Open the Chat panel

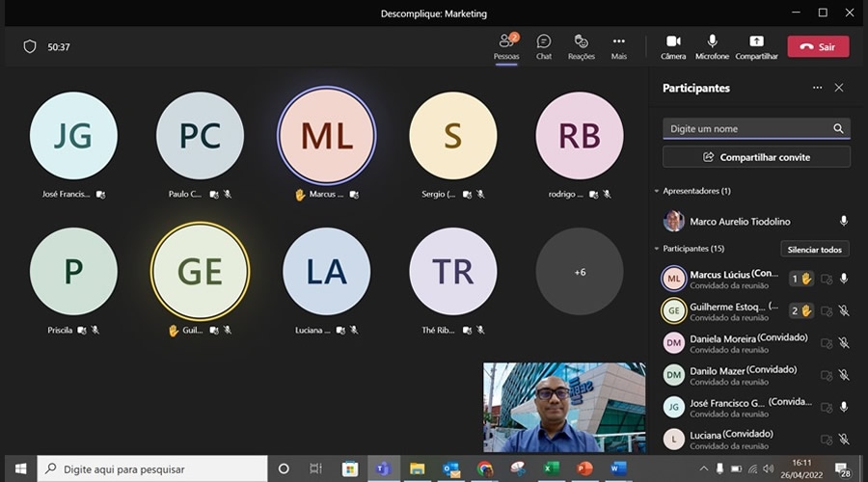[544, 45]
